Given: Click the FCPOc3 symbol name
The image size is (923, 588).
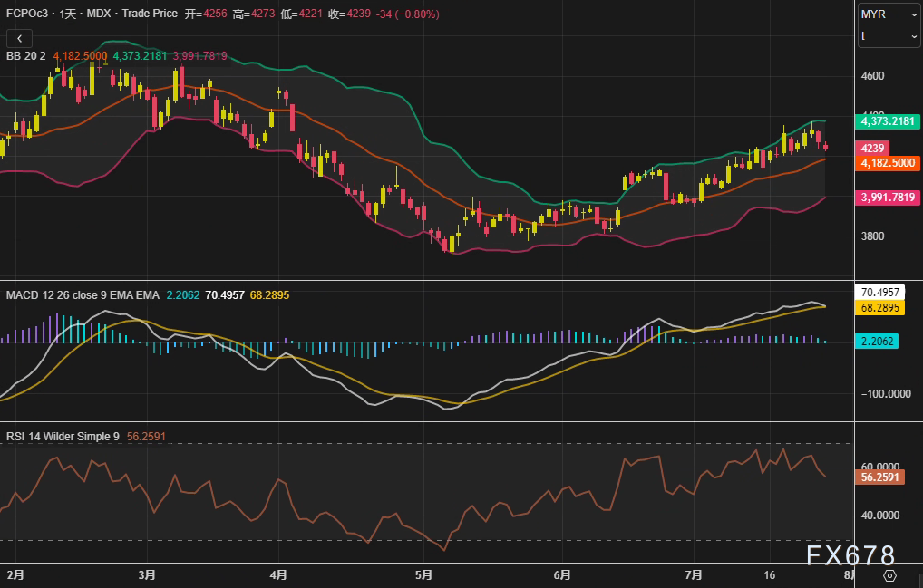Looking at the screenshot, I should [x=27, y=14].
